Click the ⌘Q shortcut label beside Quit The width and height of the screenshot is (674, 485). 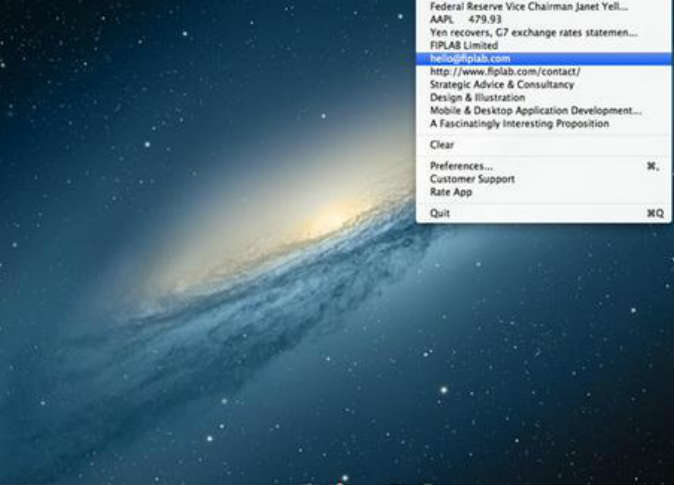point(654,213)
